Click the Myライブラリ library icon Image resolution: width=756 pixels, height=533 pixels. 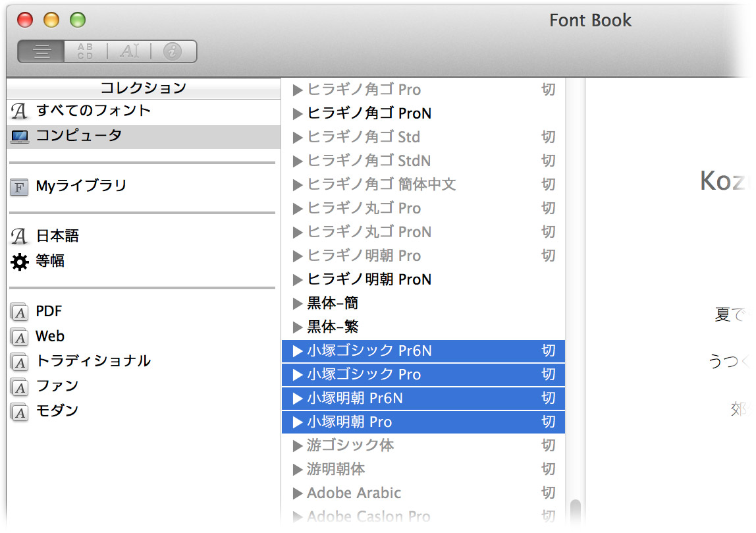19,186
